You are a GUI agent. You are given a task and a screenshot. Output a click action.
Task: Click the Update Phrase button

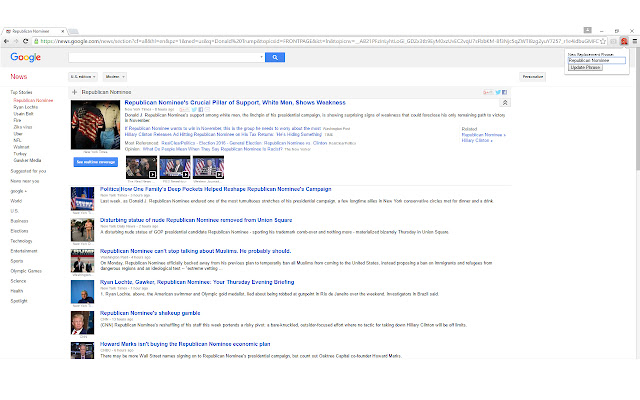587,67
